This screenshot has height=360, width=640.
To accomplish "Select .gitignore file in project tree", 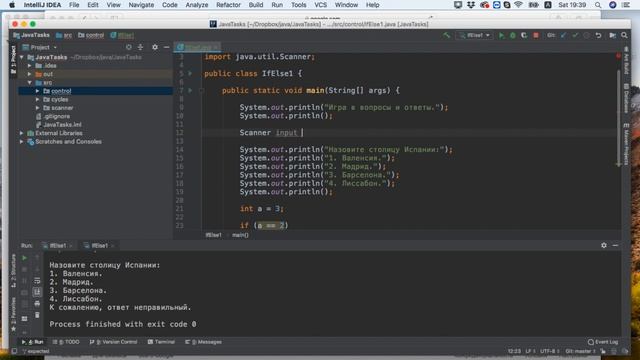I will [57, 116].
